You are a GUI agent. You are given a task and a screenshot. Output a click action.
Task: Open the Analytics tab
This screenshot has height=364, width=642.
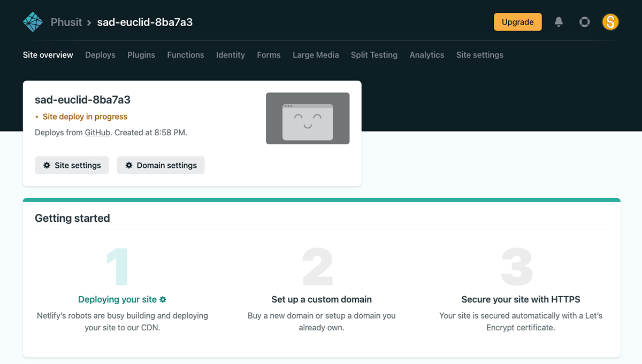426,55
